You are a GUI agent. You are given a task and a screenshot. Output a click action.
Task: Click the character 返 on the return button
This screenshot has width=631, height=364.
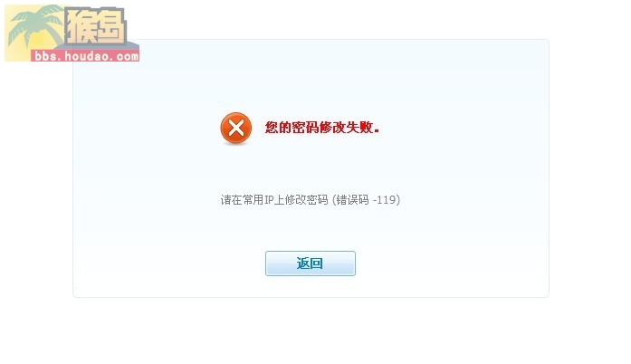click(303, 263)
